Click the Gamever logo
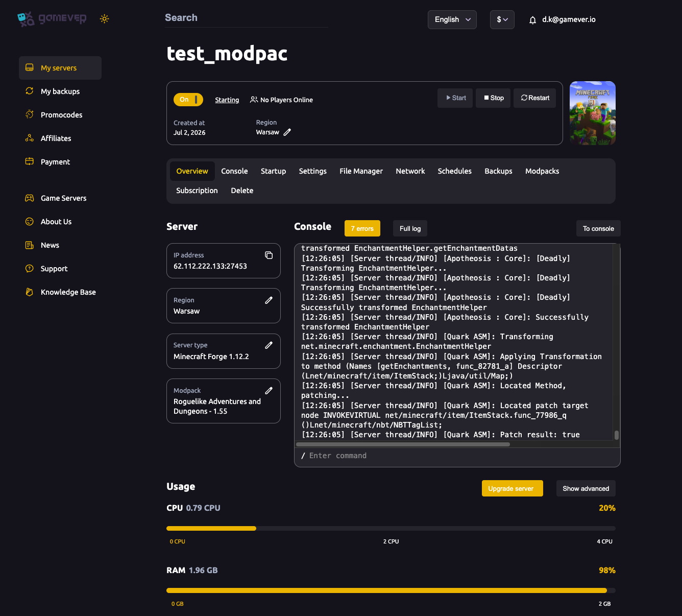 pos(52,19)
